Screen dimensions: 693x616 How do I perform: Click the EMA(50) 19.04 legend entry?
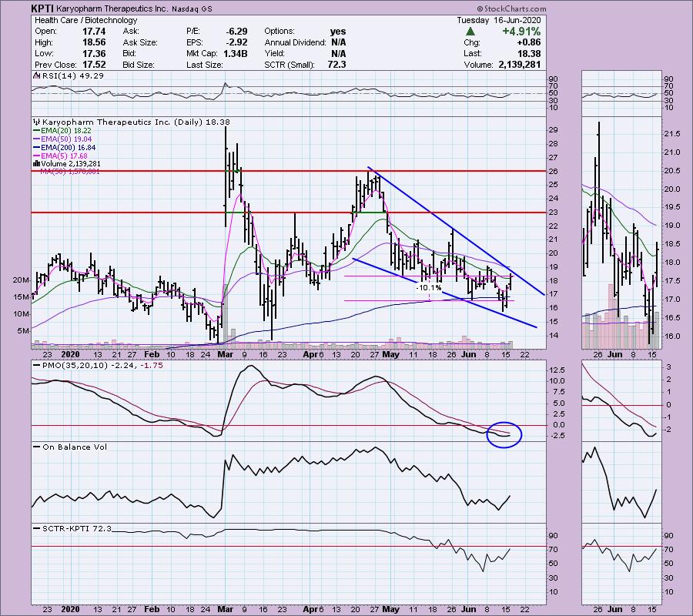pos(66,139)
